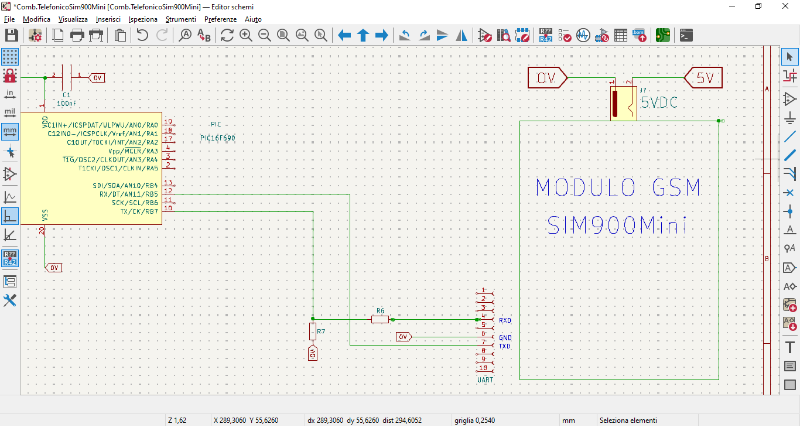Run electrical rules checker
The image size is (800, 426).
tap(565, 35)
